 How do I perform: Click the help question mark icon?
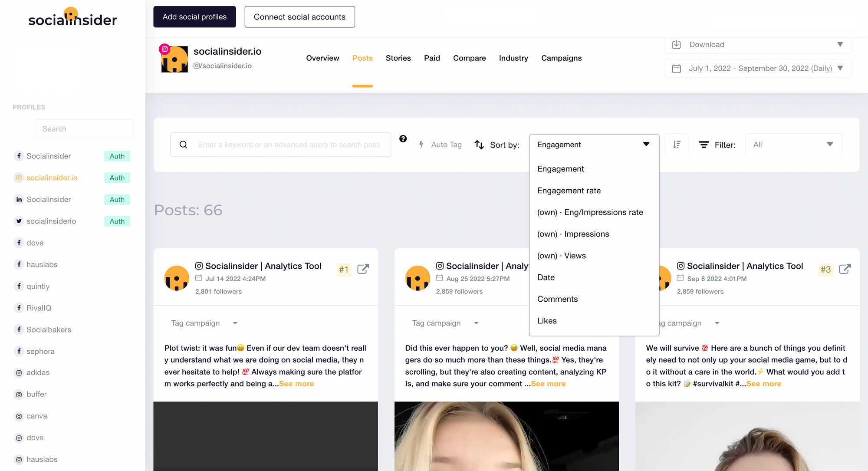click(403, 138)
